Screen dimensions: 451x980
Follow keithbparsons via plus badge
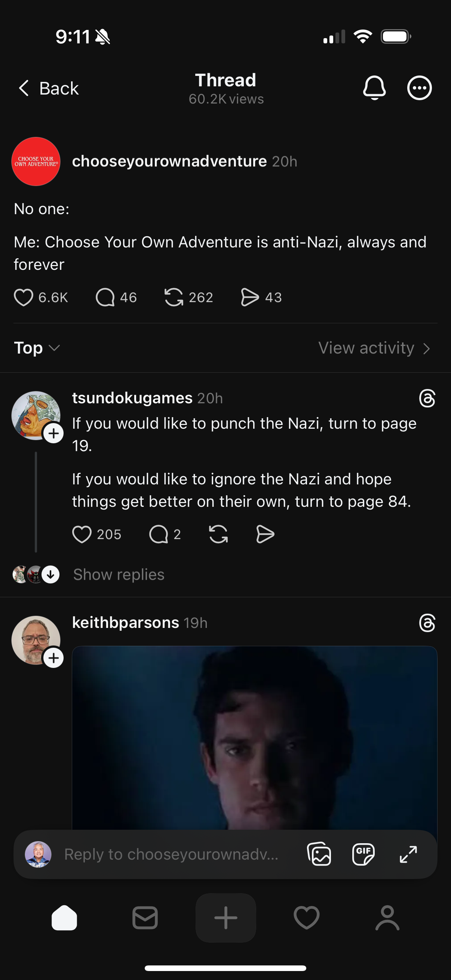(53, 658)
